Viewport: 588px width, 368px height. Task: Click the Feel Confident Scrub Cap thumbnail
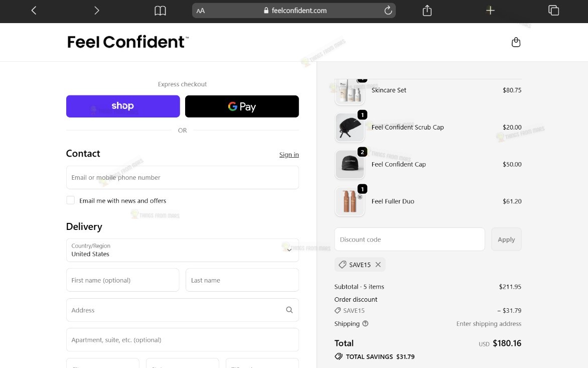click(350, 128)
